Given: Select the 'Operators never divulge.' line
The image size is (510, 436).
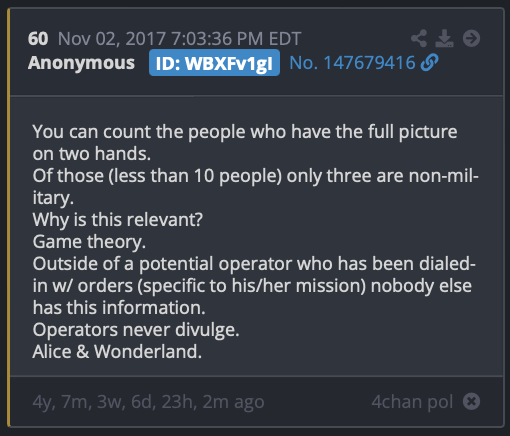Looking at the screenshot, I should tap(136, 330).
